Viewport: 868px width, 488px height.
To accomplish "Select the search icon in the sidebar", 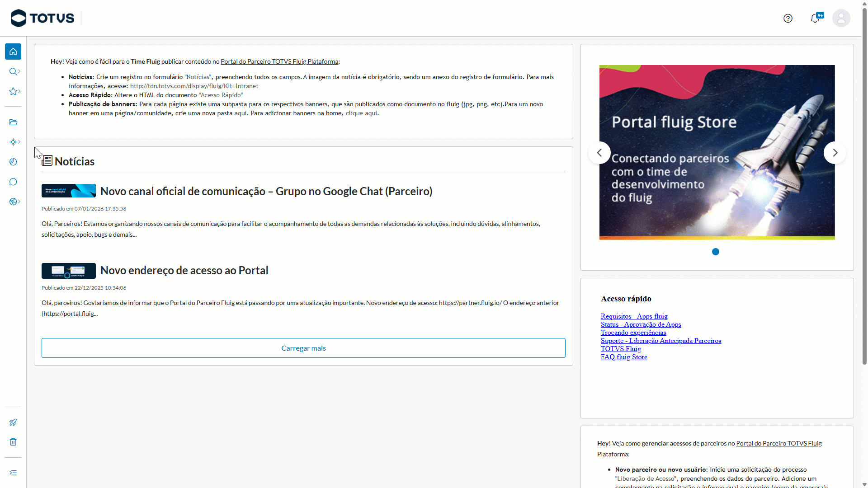I will click(x=13, y=71).
